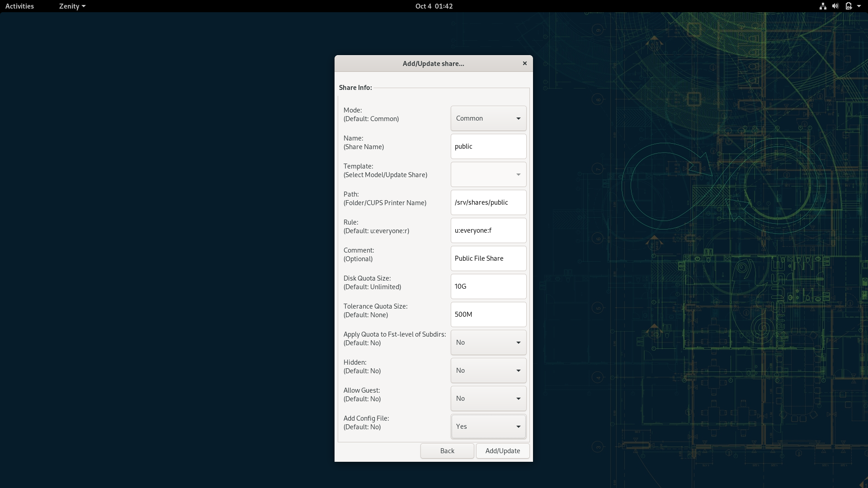Close the Add/Update share dialog
Image resolution: width=868 pixels, height=488 pixels.
524,63
